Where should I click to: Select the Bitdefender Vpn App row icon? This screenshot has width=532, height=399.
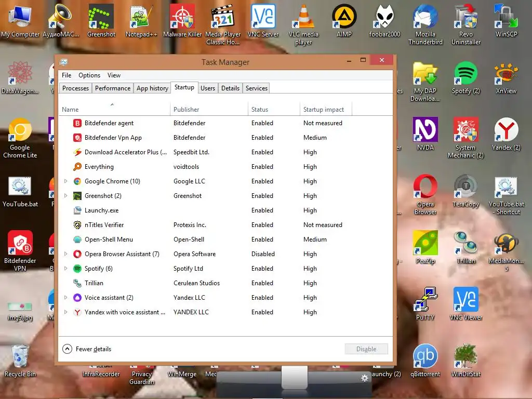pos(77,138)
